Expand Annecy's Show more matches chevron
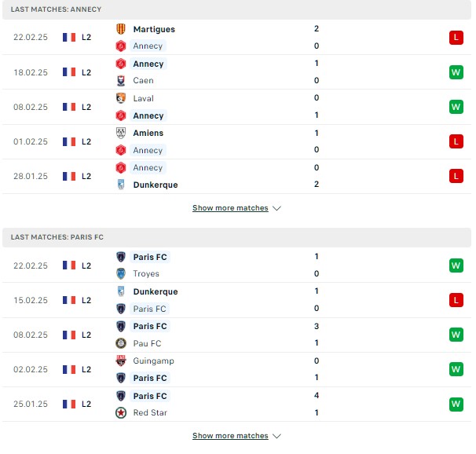Viewport: 476px width, 454px height. coord(276,208)
